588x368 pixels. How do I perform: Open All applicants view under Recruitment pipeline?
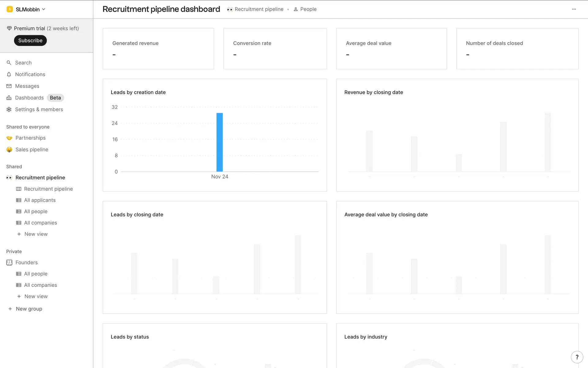40,200
